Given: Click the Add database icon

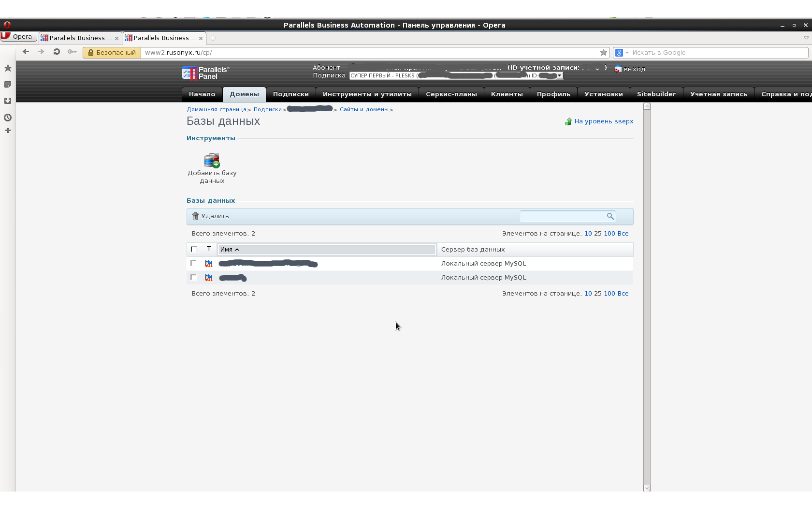Looking at the screenshot, I should (x=212, y=160).
